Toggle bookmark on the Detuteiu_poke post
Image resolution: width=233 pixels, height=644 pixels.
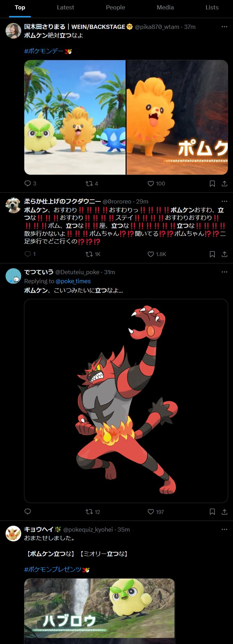(x=212, y=511)
